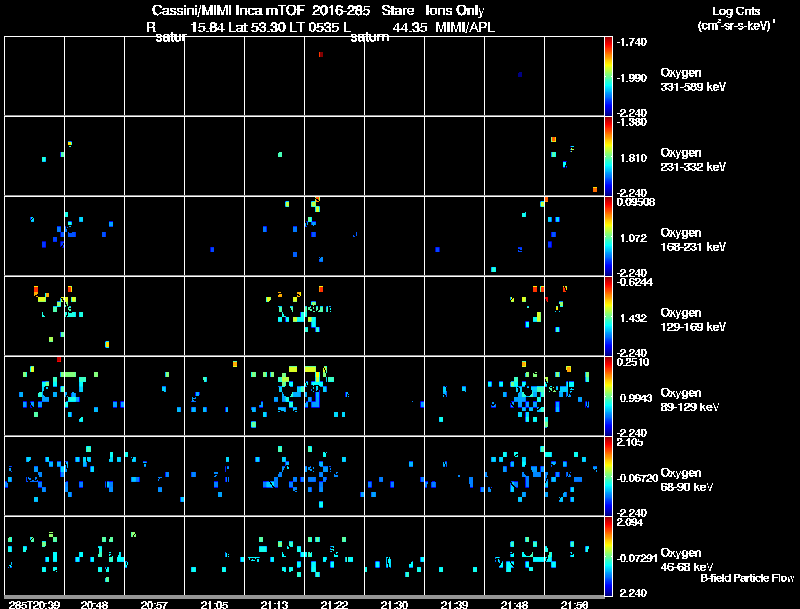The image size is (800, 609).
Task: Click the Cassini/MIMI Inca mTOF title
Action: 228,10
